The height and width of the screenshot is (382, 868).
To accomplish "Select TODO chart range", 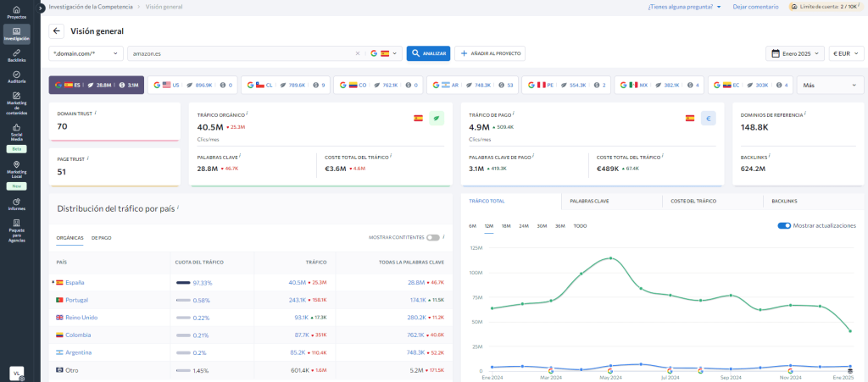I will pyautogui.click(x=580, y=226).
